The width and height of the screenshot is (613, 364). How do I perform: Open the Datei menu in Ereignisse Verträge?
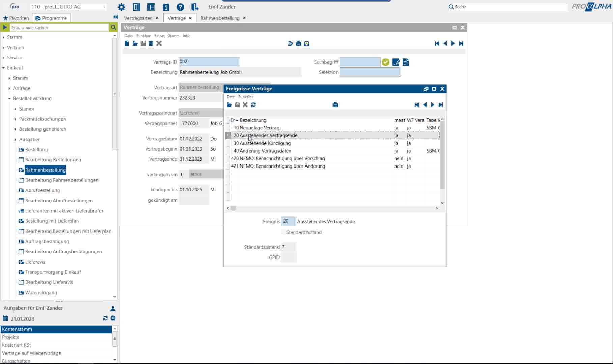coord(231,97)
